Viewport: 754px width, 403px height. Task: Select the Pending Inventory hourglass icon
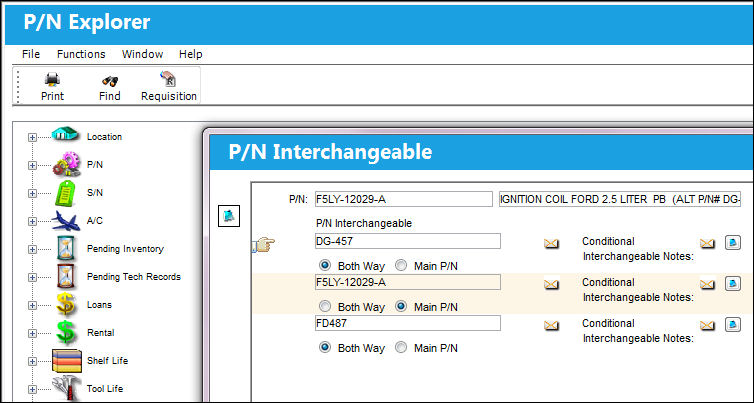[65, 248]
